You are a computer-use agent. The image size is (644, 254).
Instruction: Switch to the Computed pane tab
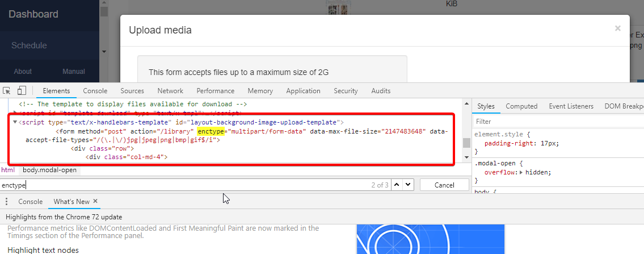tap(521, 106)
